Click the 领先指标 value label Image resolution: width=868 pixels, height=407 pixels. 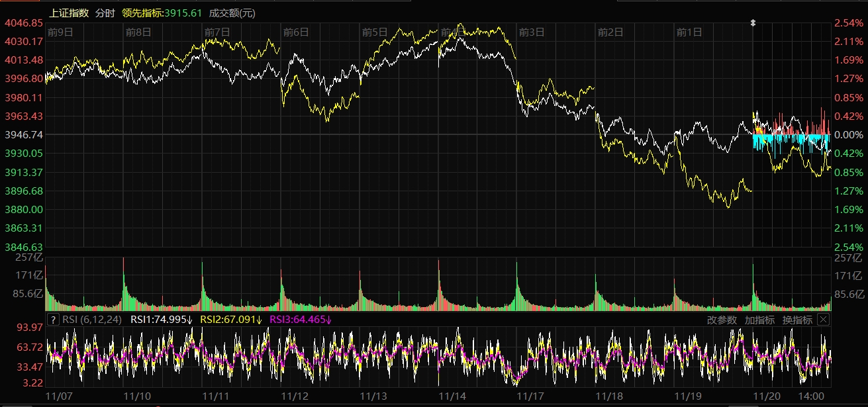162,13
